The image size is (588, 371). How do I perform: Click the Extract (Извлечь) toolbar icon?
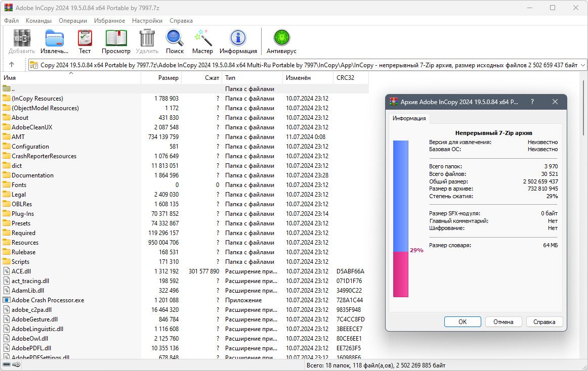pyautogui.click(x=54, y=38)
